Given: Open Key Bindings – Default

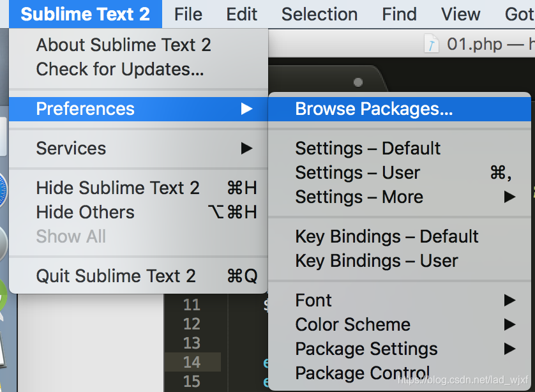Looking at the screenshot, I should (400, 236).
